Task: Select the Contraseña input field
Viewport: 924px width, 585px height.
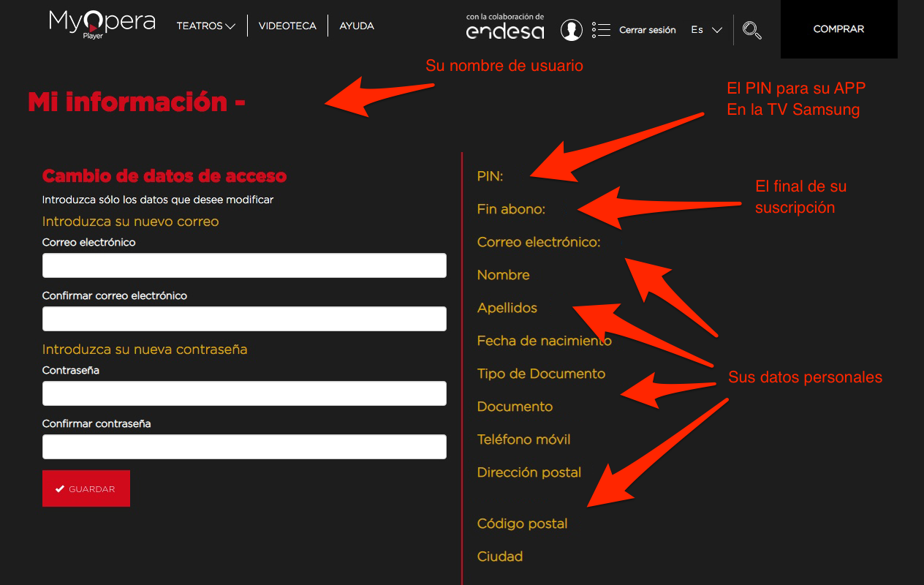Action: click(244, 393)
